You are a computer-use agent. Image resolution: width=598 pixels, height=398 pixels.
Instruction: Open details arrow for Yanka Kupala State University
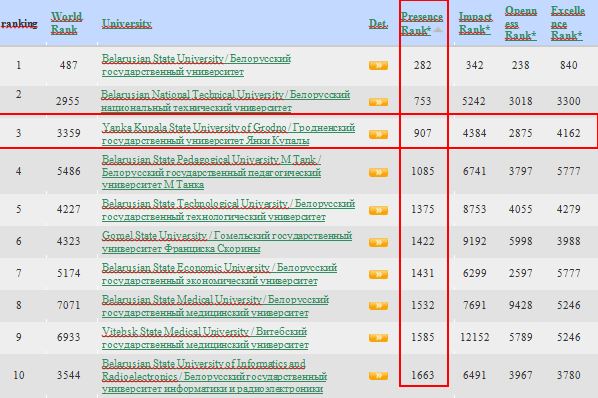point(378,134)
